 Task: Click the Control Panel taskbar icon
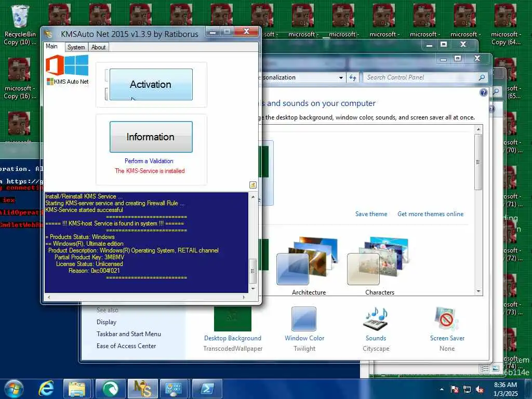(x=174, y=389)
